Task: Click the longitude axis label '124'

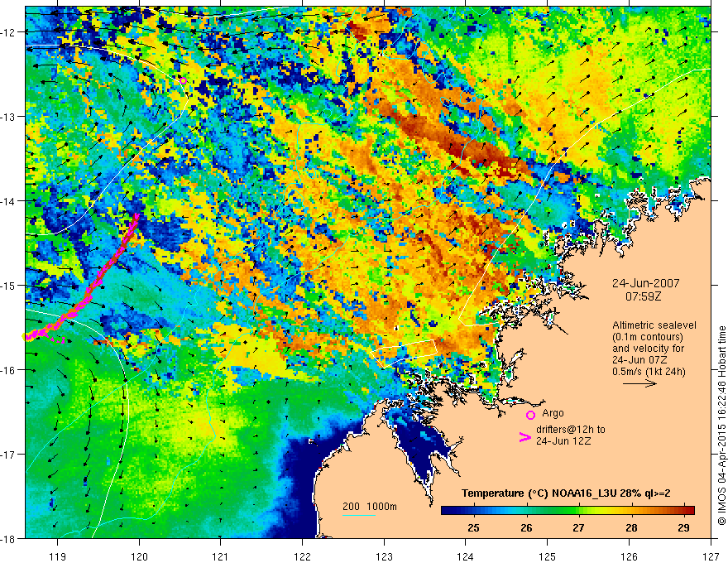Action: pyautogui.click(x=466, y=556)
